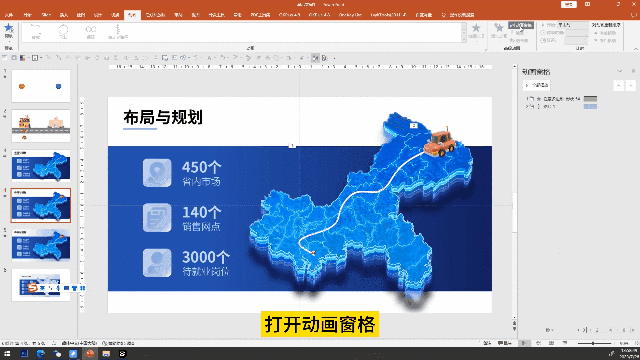Open the Windows Start menu

pos(7,353)
